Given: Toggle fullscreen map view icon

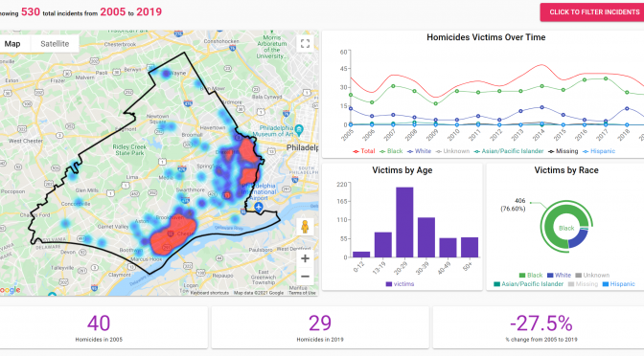Looking at the screenshot, I should pyautogui.click(x=305, y=43).
